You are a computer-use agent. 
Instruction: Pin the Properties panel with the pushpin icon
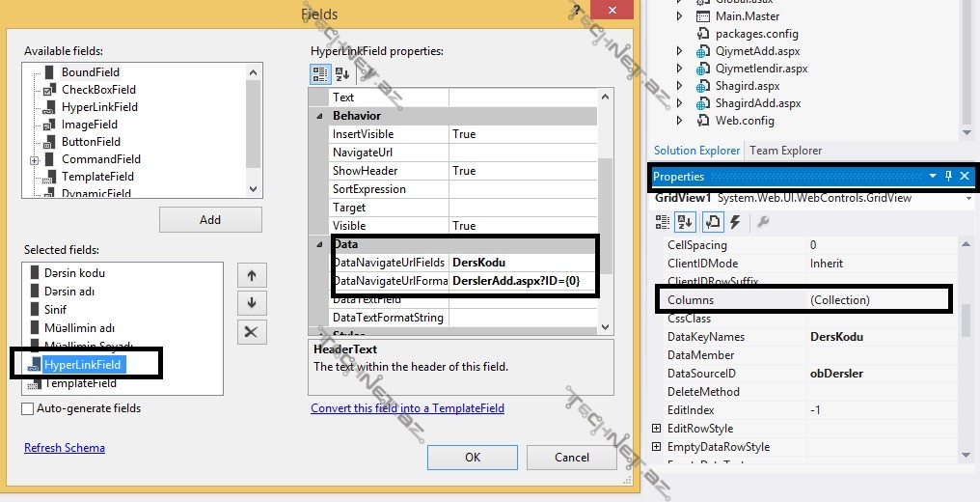(948, 177)
